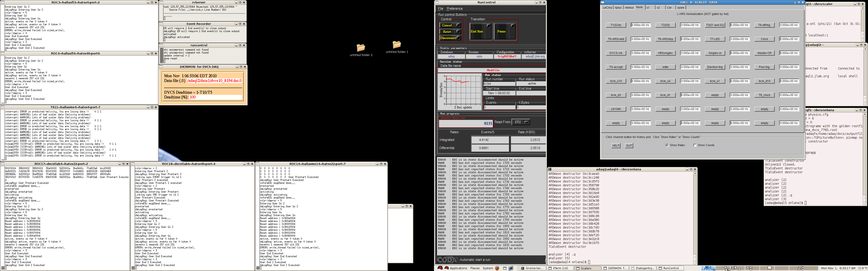Click the HELP button in scaler window
Screen dimensions: 868x271
(616, 146)
